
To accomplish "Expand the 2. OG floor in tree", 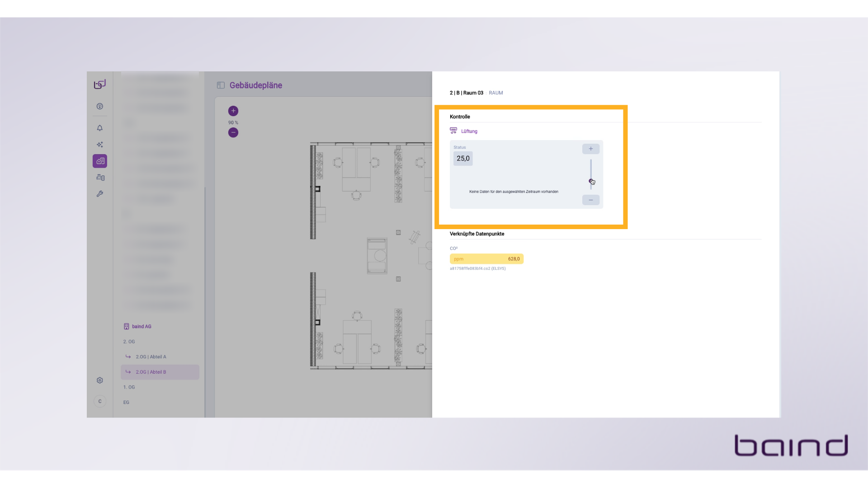I will click(129, 342).
